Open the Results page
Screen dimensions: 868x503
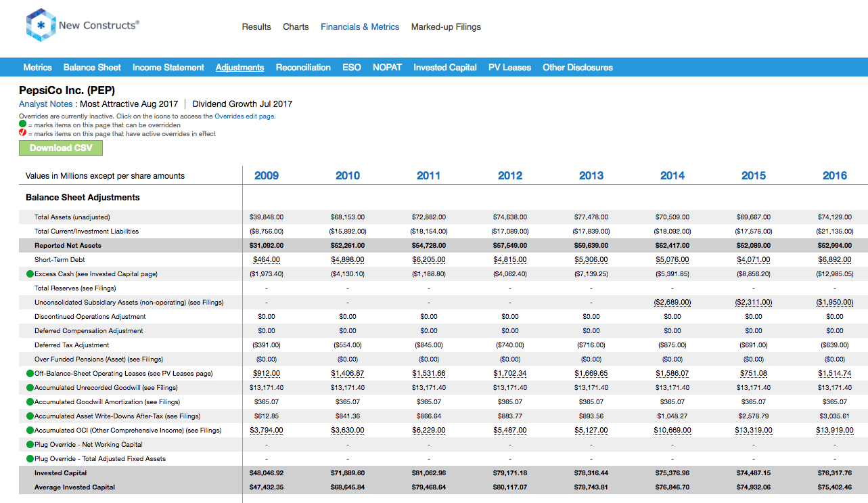coord(256,27)
